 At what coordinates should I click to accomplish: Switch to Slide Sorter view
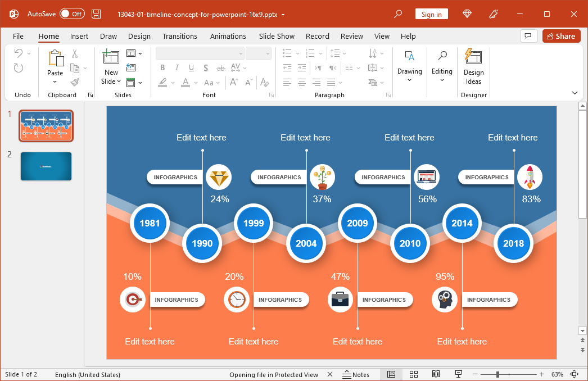(414, 374)
